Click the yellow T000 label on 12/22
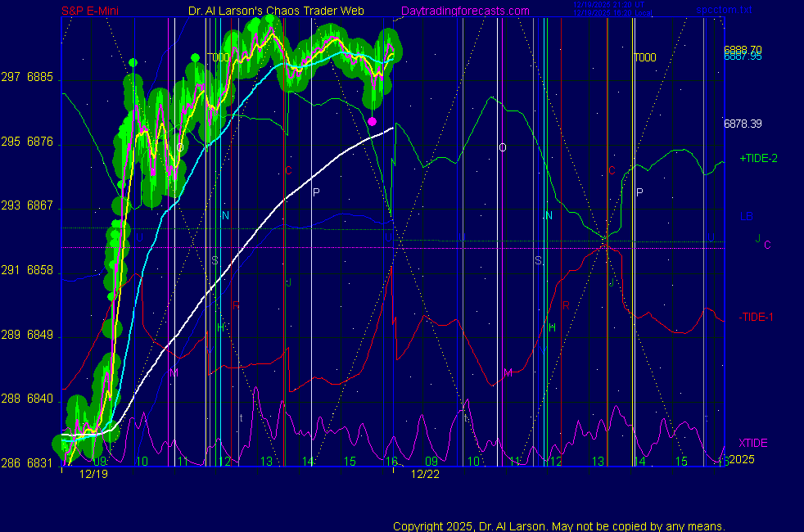 pos(645,57)
